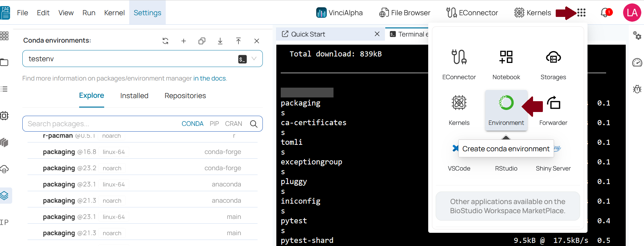Expand the testenv environment dropdown
The width and height of the screenshot is (644, 246).
(254, 59)
